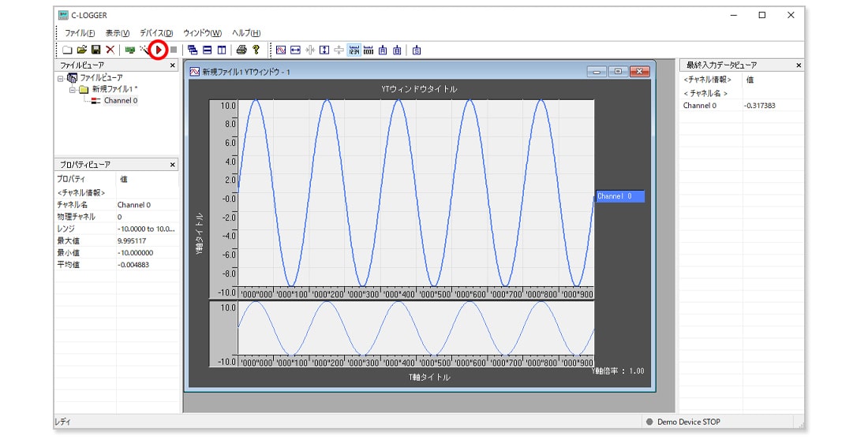
Task: Click the yellow question mark help icon
Action: (x=256, y=50)
